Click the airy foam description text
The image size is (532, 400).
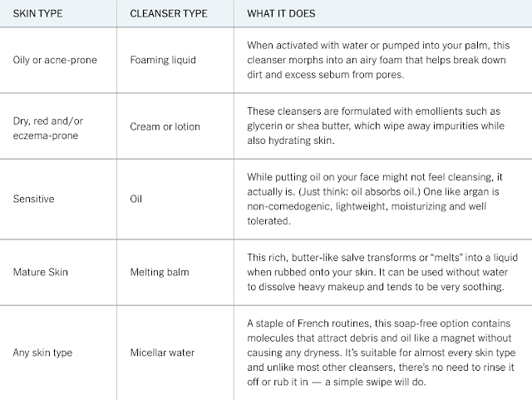(x=378, y=60)
